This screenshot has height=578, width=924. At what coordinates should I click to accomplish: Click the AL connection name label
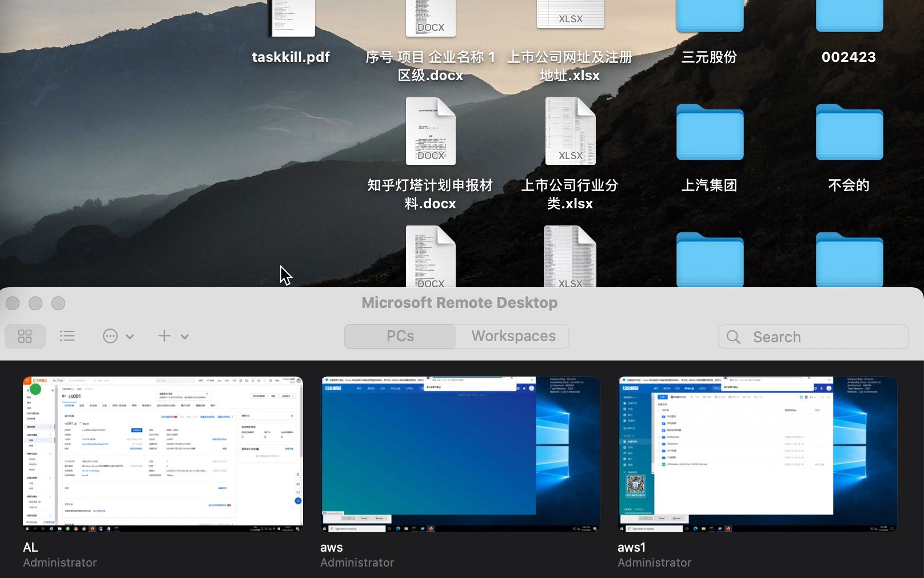(30, 547)
